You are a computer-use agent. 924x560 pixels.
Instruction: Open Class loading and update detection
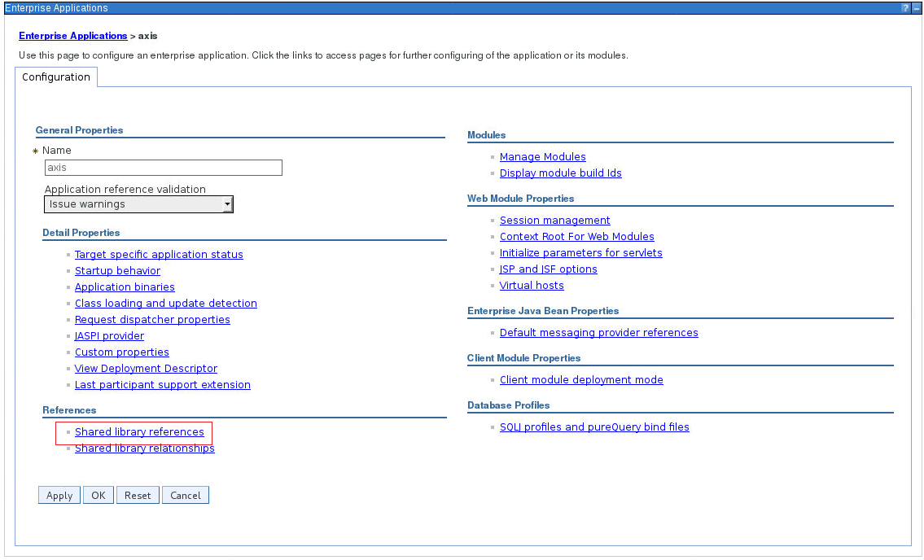(x=166, y=303)
